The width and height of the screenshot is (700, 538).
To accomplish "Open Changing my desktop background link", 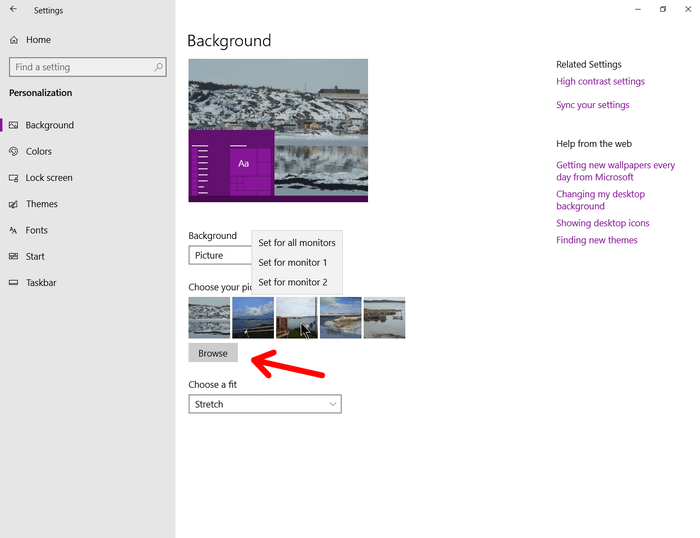I will coord(600,200).
